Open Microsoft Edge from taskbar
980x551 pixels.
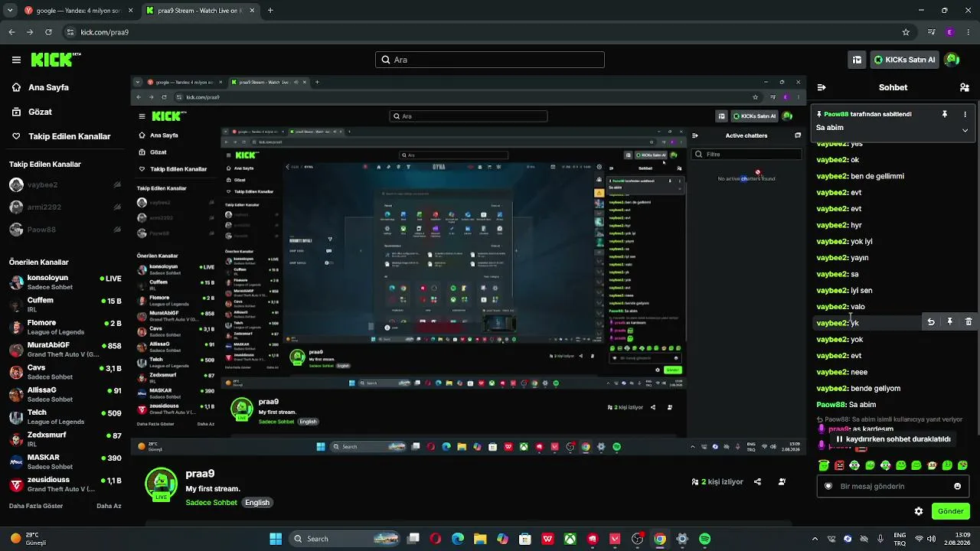pyautogui.click(x=458, y=539)
